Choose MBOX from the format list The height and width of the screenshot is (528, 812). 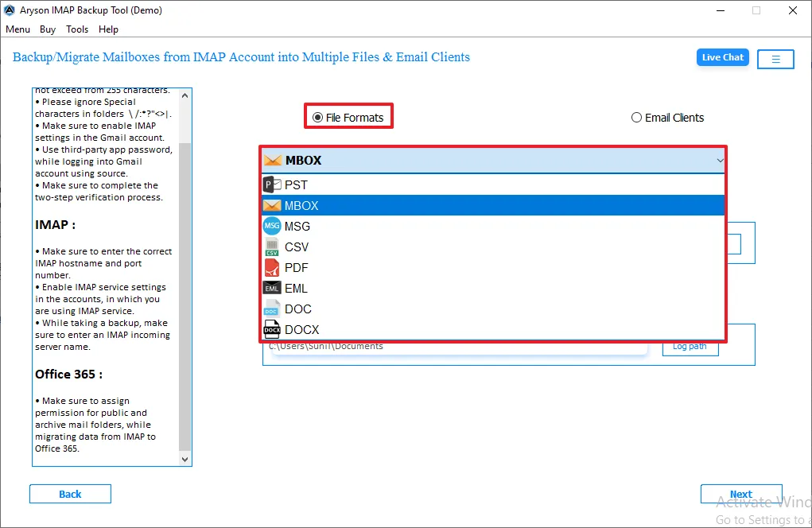point(493,205)
